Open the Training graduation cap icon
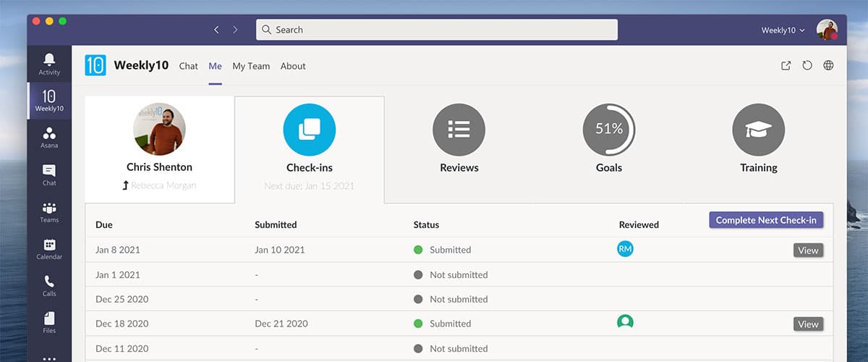 coord(759,130)
